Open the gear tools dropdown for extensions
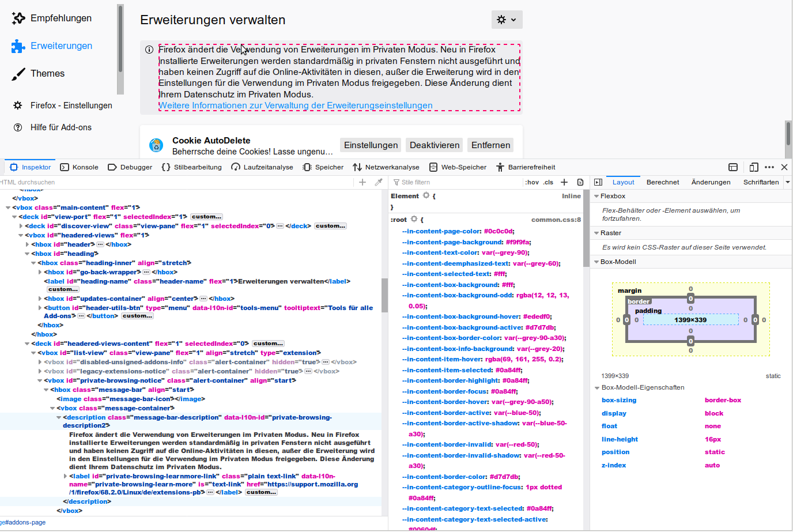Screen dimensions: 793x532 click(x=507, y=20)
